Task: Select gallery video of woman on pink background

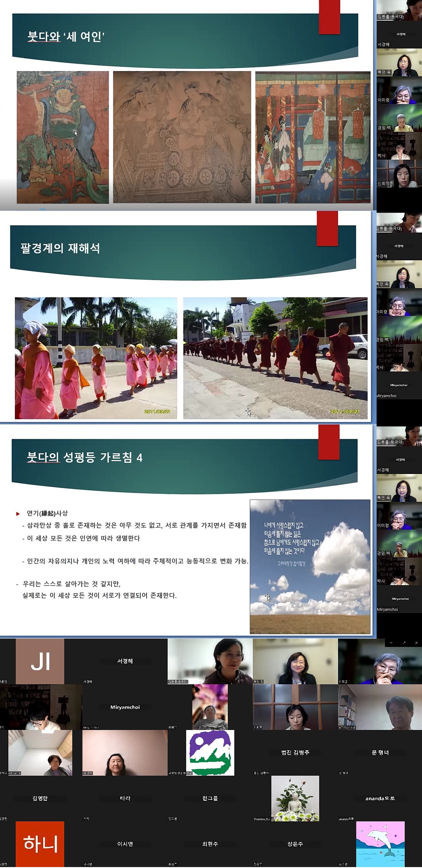Action: 125,753
